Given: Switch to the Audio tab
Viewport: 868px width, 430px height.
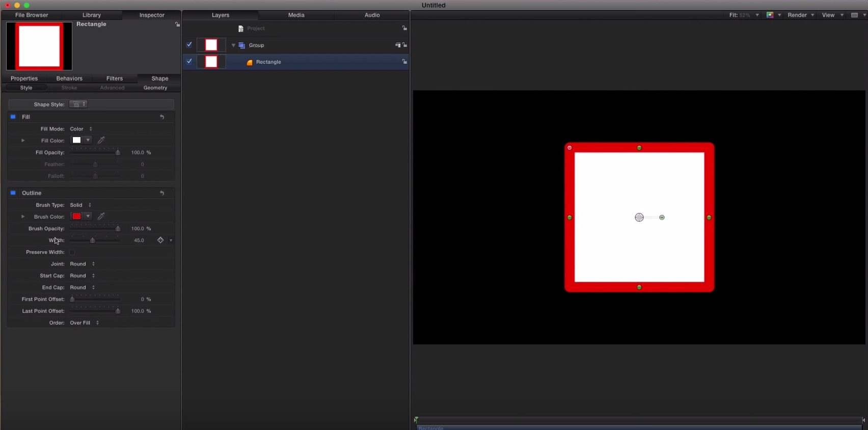Looking at the screenshot, I should 372,15.
